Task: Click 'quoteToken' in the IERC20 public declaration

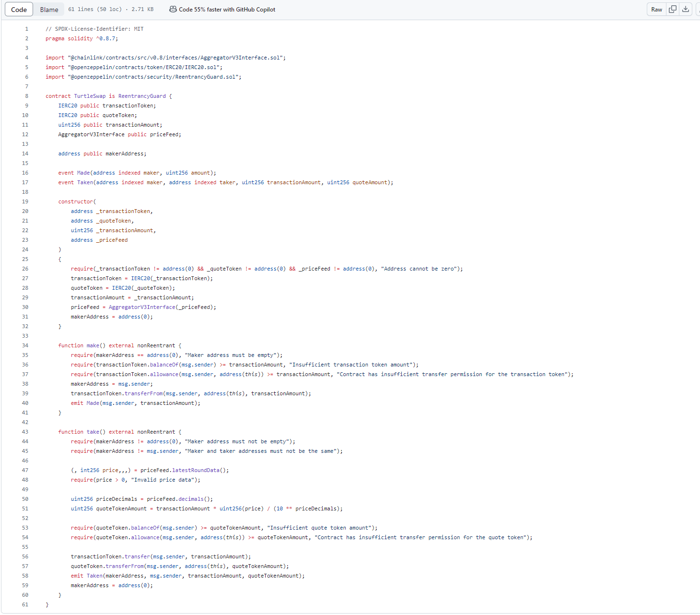Action: click(118, 115)
